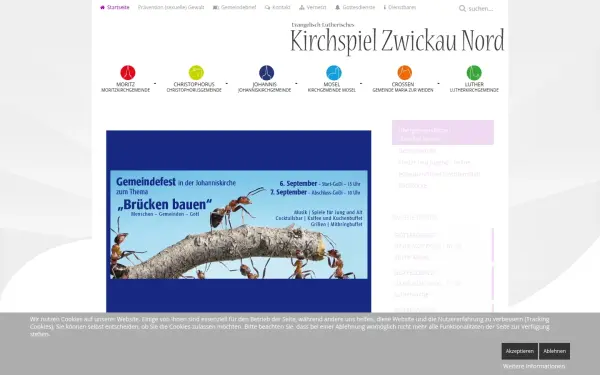This screenshot has width=600, height=375.
Task: Click the orange Crossen church icon
Action: pos(404,72)
